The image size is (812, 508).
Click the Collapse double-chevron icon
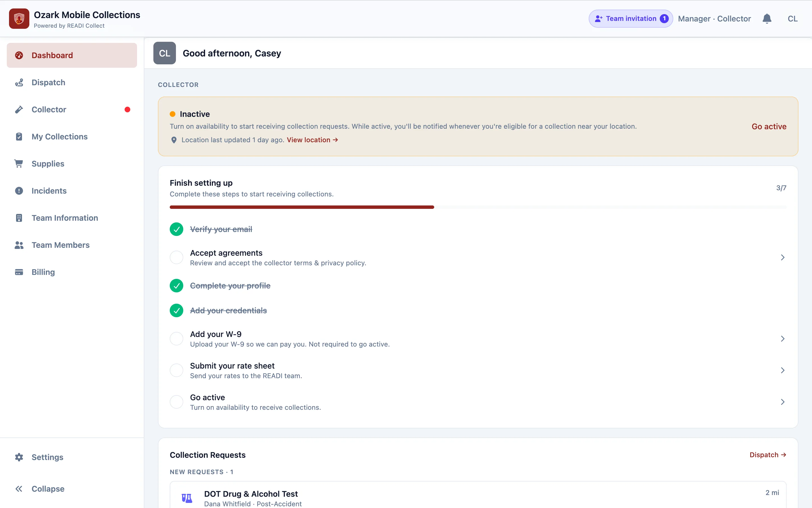click(x=19, y=489)
